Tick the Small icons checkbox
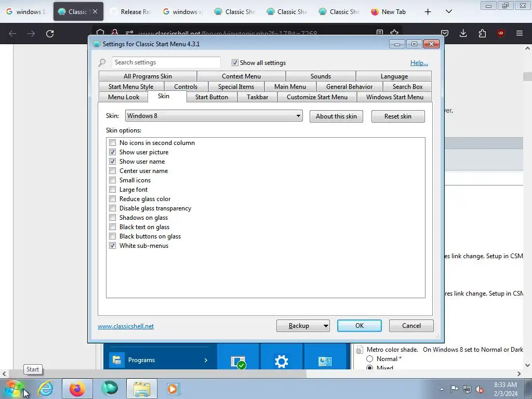This screenshot has height=399, width=532. click(112, 180)
